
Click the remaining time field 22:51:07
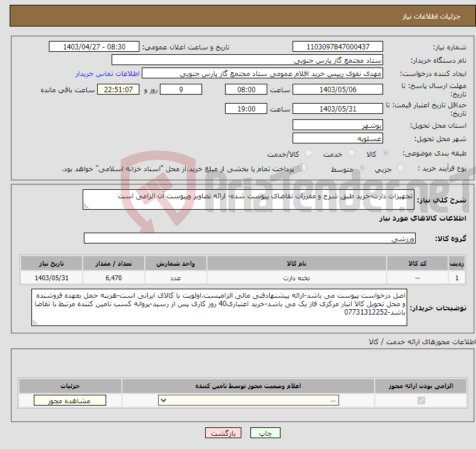click(x=118, y=89)
